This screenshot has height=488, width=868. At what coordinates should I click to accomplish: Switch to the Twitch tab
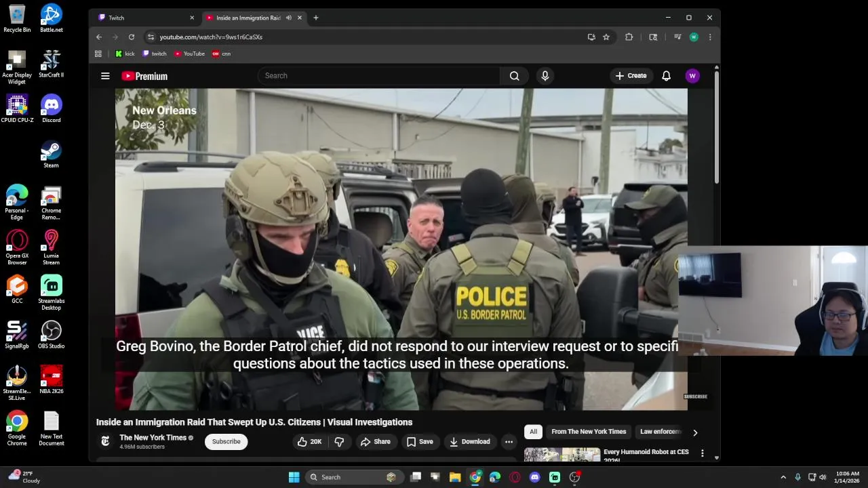pos(146,18)
